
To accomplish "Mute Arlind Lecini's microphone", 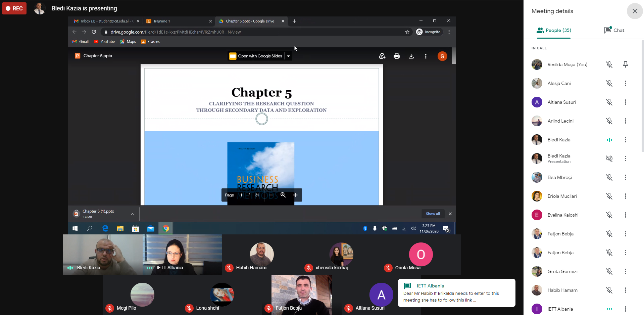I will click(x=609, y=121).
